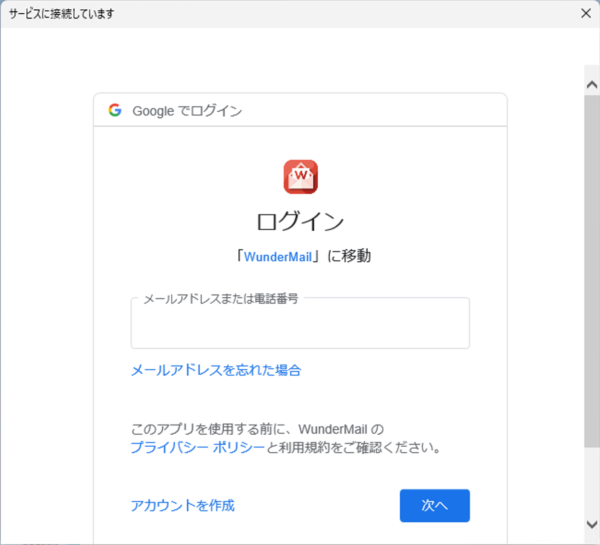This screenshot has height=545, width=600.
Task: Open the メールアドレスを忘れた場合 link
Action: [x=215, y=370]
